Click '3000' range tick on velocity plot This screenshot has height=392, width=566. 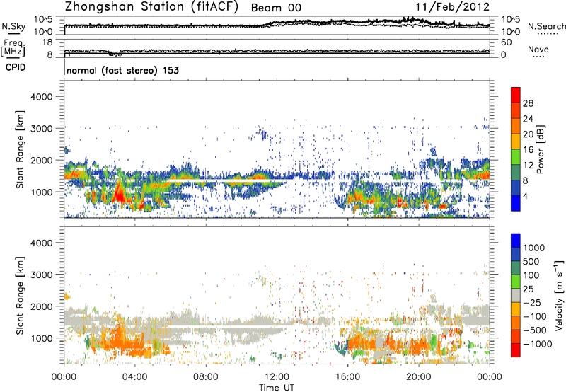point(42,275)
